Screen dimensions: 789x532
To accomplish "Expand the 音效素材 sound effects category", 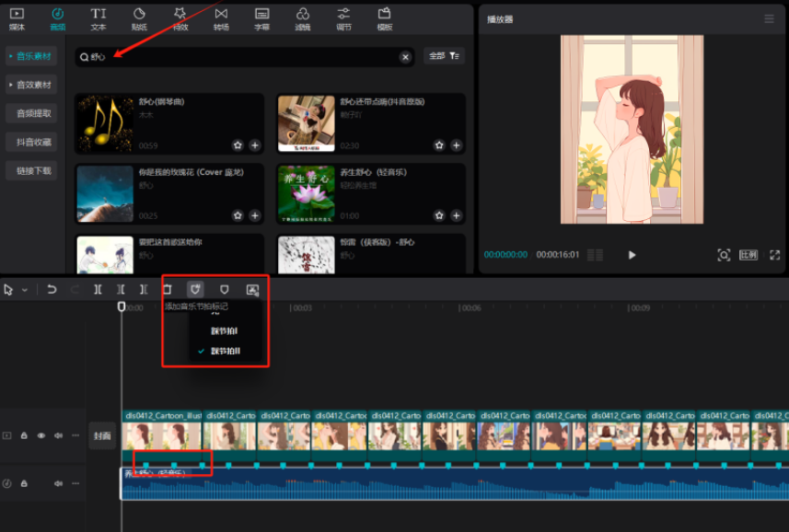I will [31, 85].
